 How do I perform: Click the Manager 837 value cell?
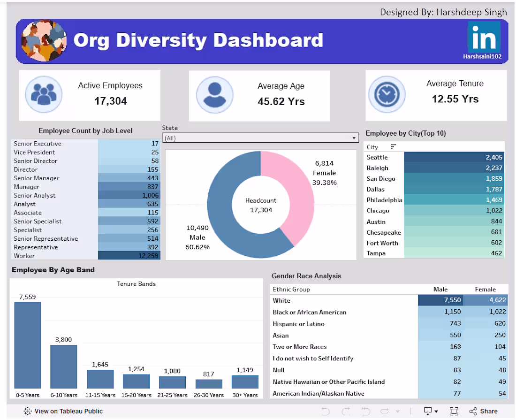[129, 187]
